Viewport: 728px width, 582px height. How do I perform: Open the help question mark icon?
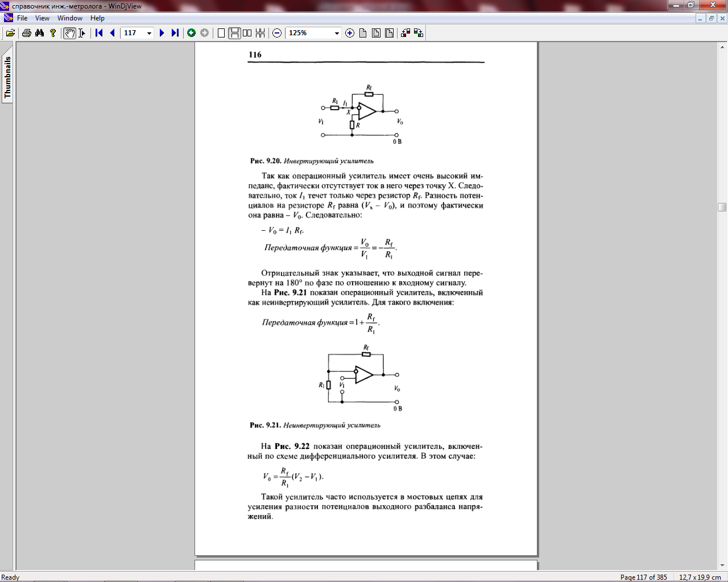(53, 33)
